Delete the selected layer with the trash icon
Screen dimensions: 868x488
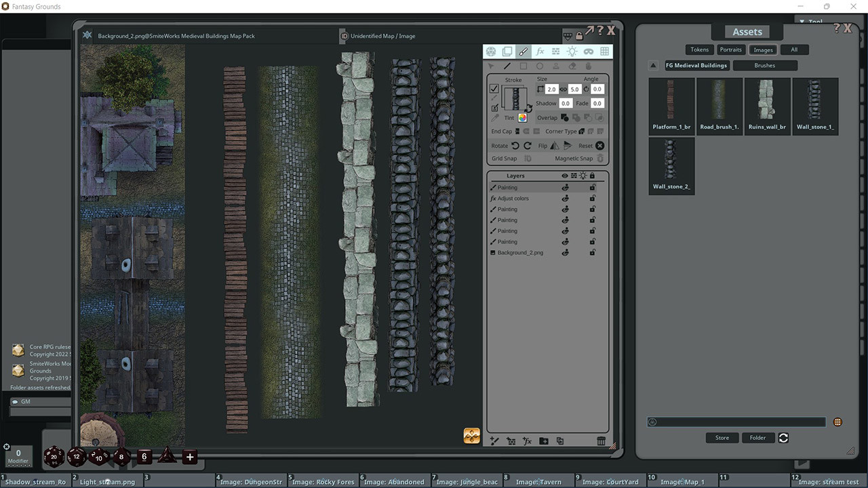pos(601,441)
